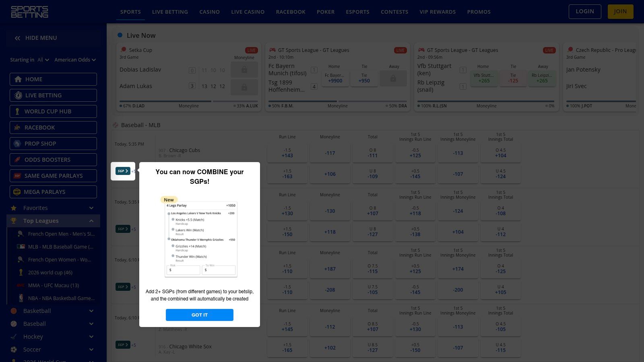This screenshot has height=362, width=644.
Task: Click the Racebook horse icon
Action: click(x=17, y=128)
